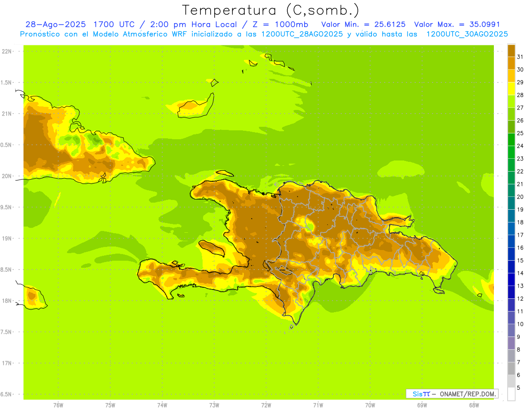
Task: Click colorbar label "28"
Action: (520, 95)
